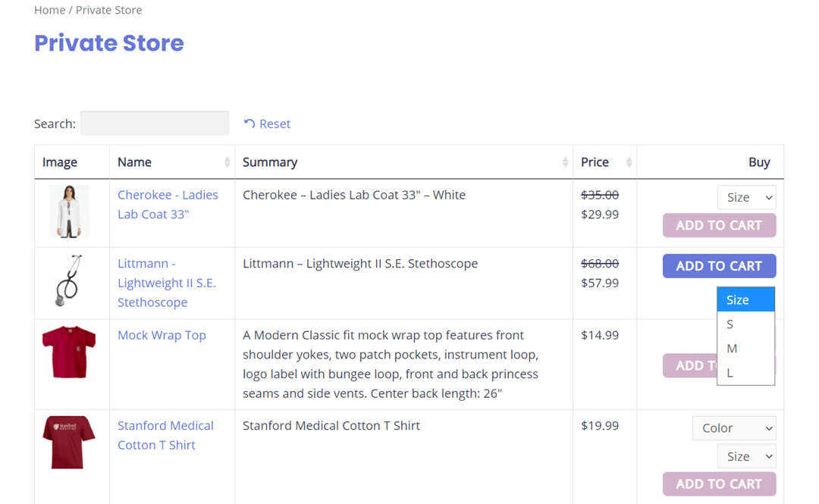
Task: Focus the Search input field
Action: [155, 124]
